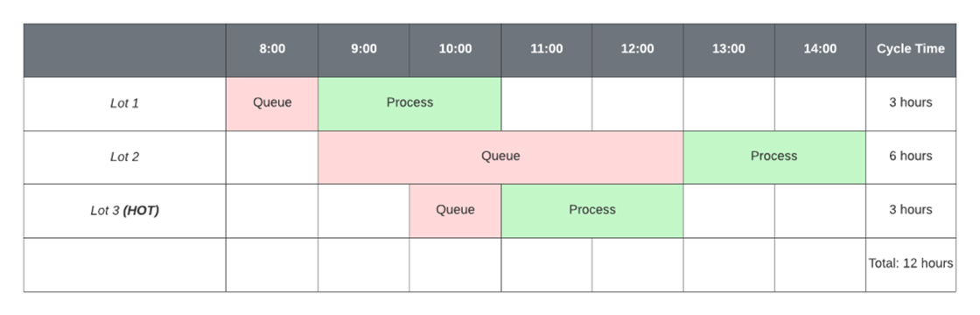
Task: Click Lot 2 green Process block
Action: (x=774, y=157)
